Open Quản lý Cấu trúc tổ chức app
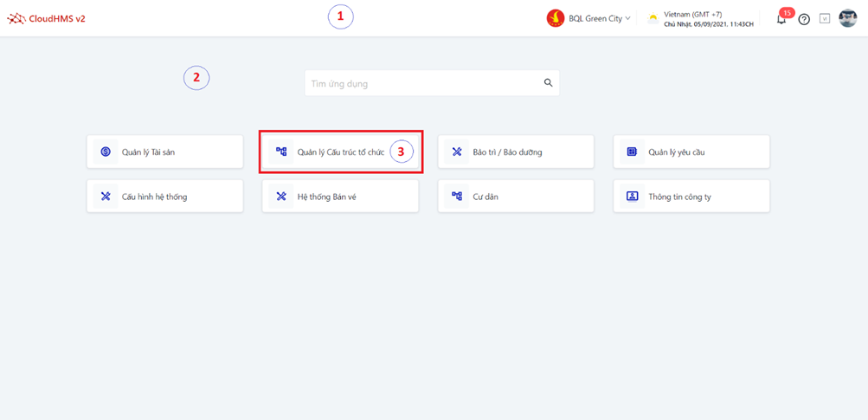 point(340,152)
